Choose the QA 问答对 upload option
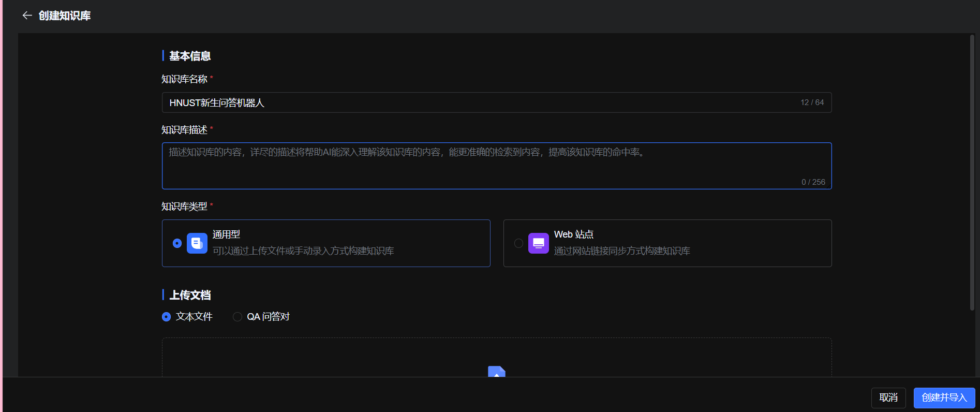This screenshot has height=412, width=980. click(x=237, y=317)
